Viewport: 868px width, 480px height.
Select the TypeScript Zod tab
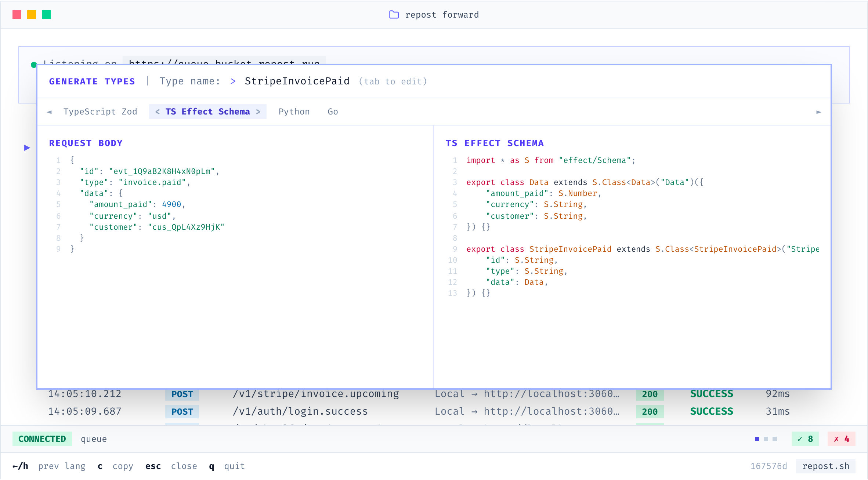point(100,112)
